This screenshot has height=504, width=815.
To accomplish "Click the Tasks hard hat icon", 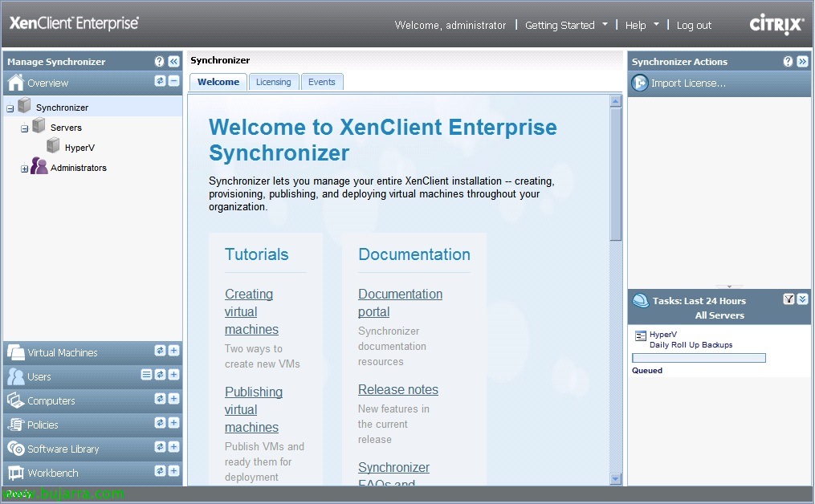I will [641, 300].
